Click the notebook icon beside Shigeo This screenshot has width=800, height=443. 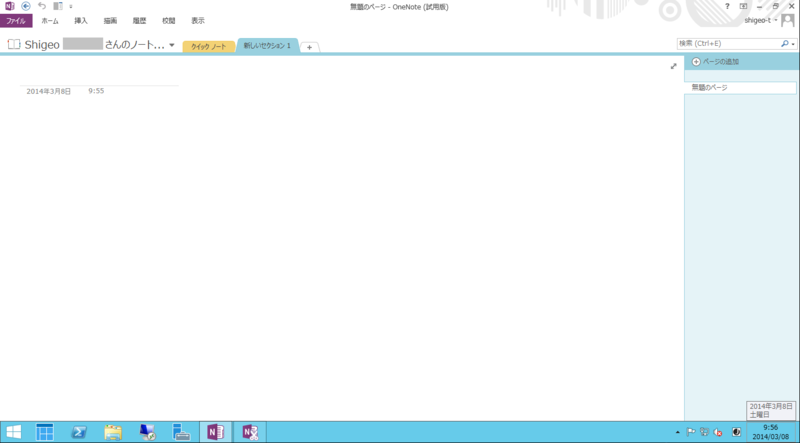coord(14,44)
